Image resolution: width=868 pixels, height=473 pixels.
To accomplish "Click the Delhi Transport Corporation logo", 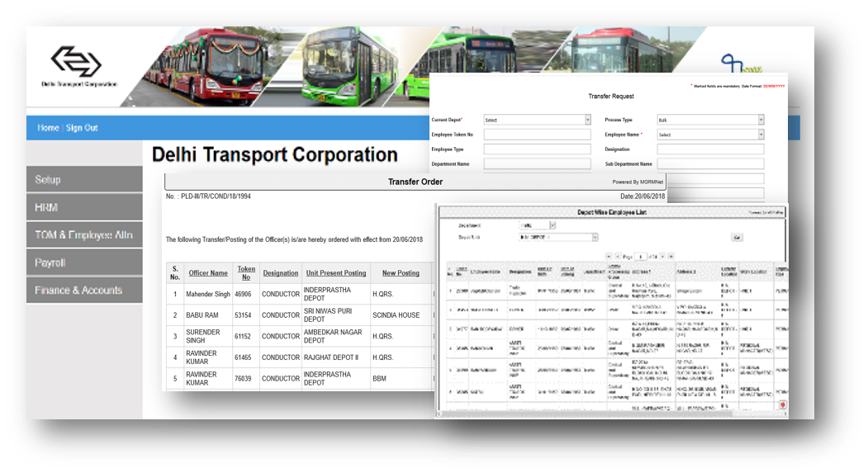I will (77, 63).
